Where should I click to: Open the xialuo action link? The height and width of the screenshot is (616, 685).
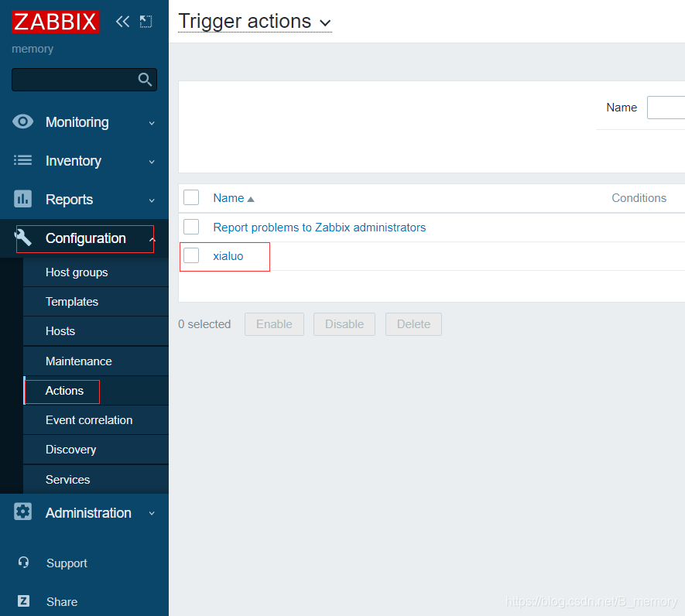pos(228,256)
